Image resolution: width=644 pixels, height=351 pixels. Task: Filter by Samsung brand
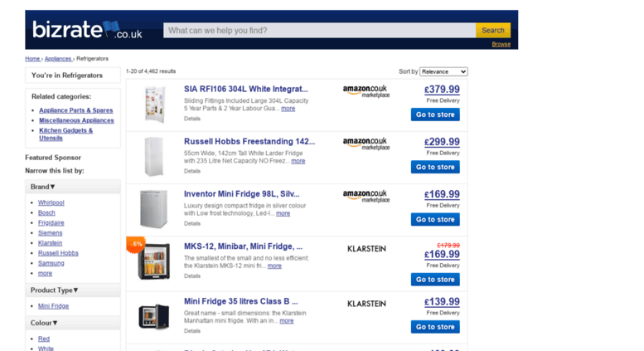pos(51,263)
